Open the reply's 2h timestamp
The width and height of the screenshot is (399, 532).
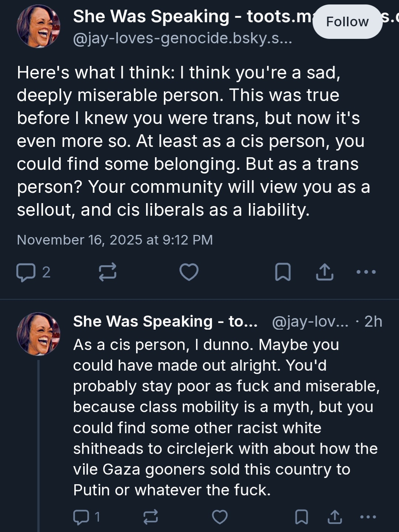tap(373, 321)
